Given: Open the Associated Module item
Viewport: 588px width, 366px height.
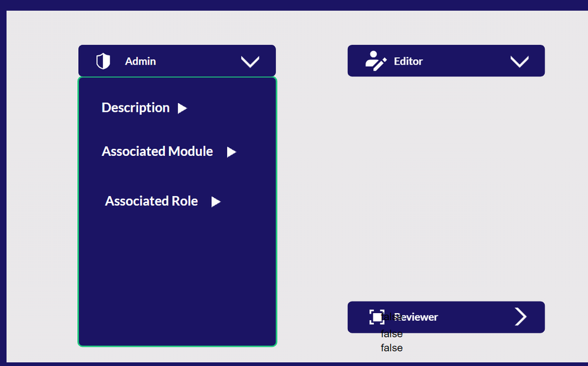Looking at the screenshot, I should coord(157,151).
